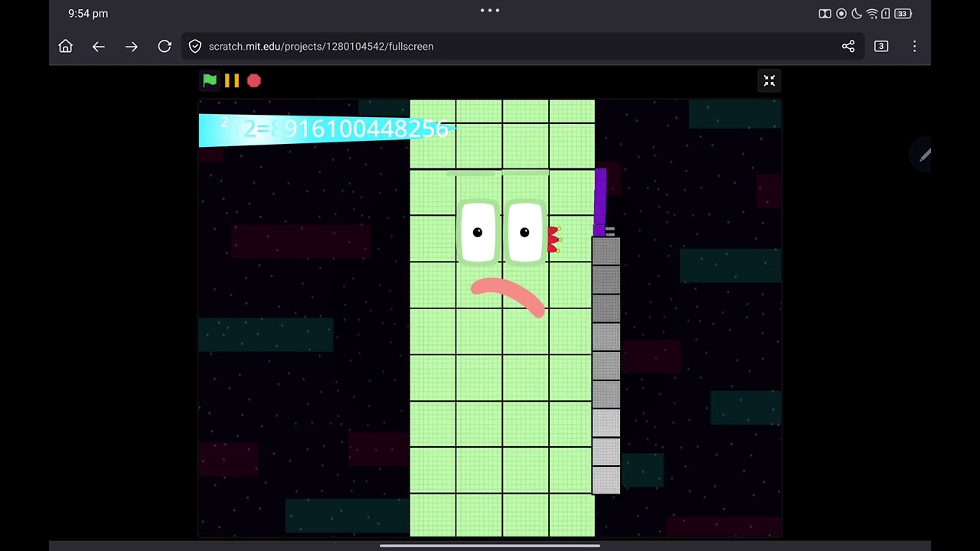The image size is (980, 551).
Task: Stop the project with red stop button
Action: click(x=254, y=80)
